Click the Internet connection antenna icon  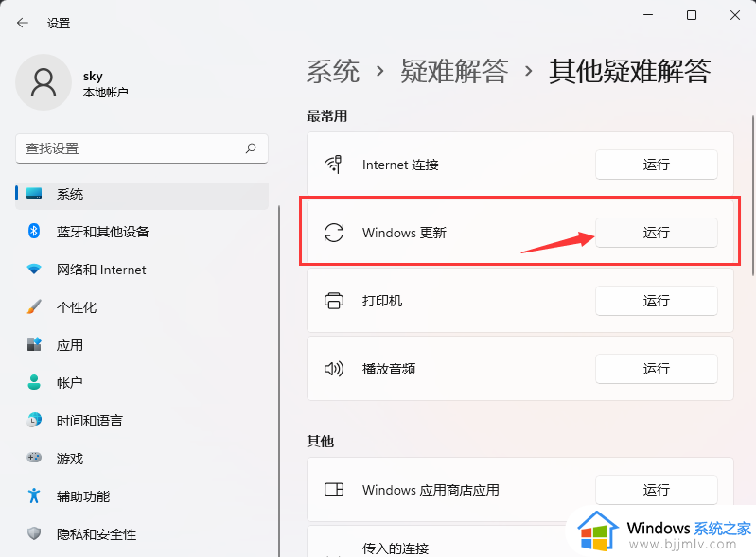pyautogui.click(x=334, y=165)
